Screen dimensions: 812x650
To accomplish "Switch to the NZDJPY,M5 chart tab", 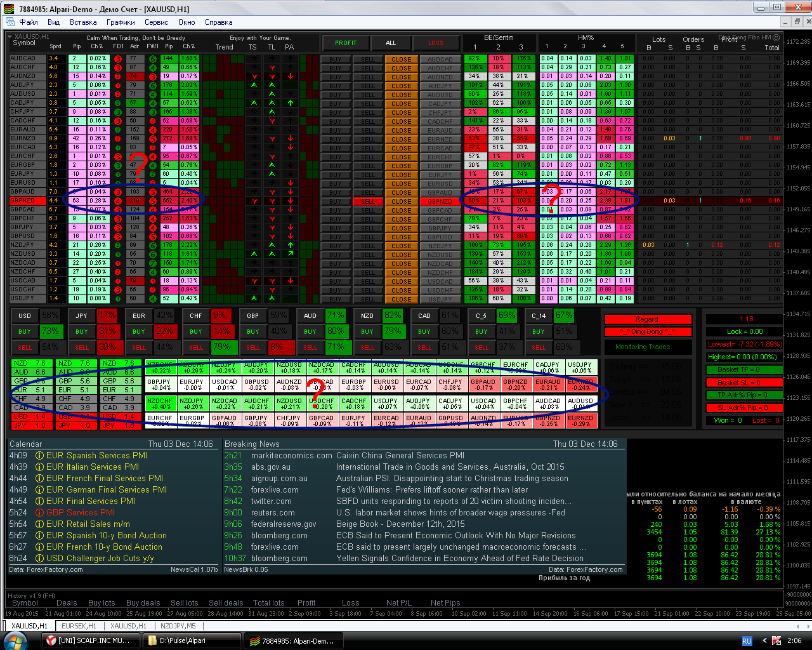I will click(x=178, y=626).
